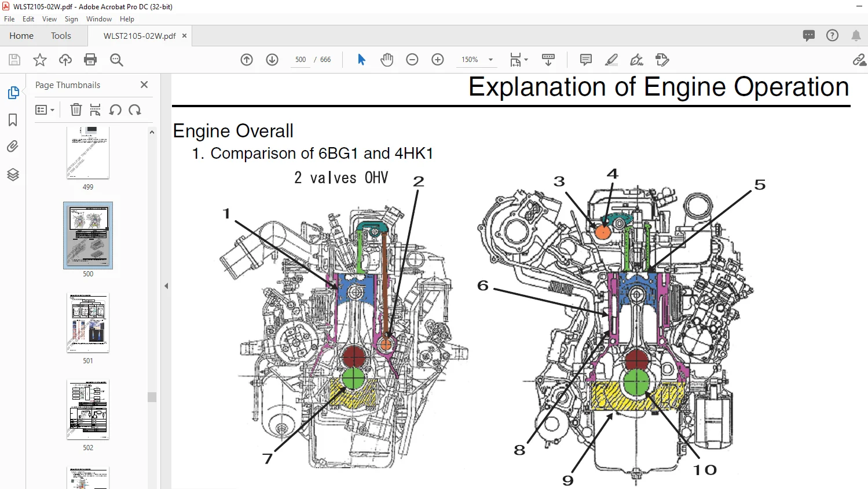Go to previous page arrow
Viewport: 868px width, 489px height.
(x=247, y=60)
